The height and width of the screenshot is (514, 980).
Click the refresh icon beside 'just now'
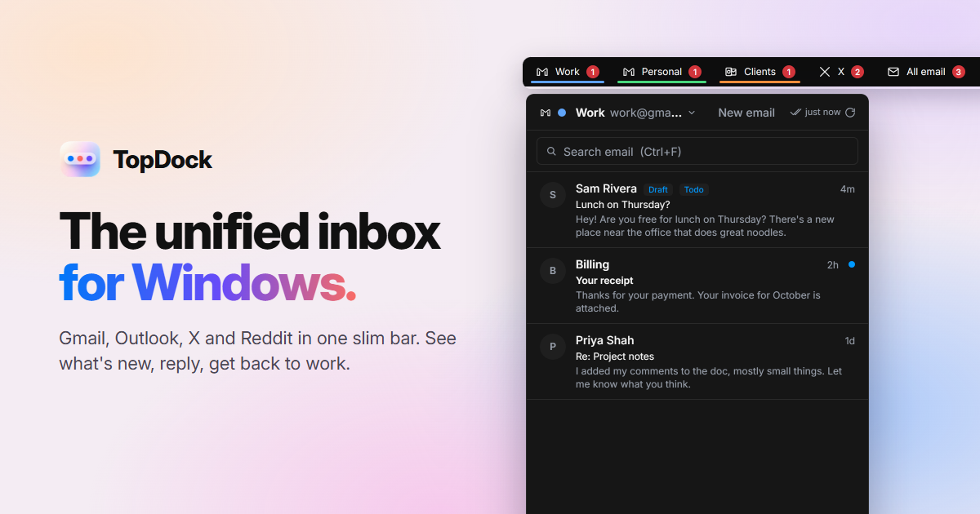850,113
